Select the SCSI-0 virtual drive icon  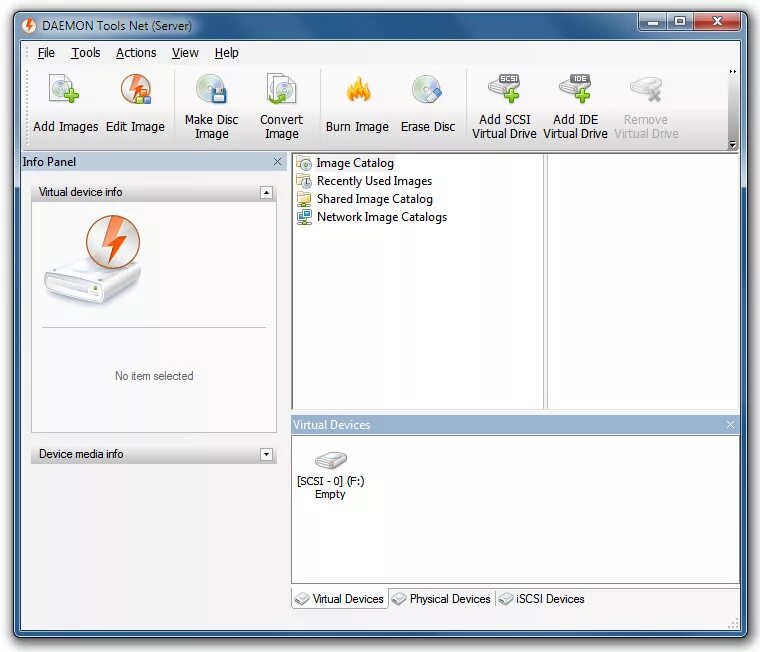[331, 460]
